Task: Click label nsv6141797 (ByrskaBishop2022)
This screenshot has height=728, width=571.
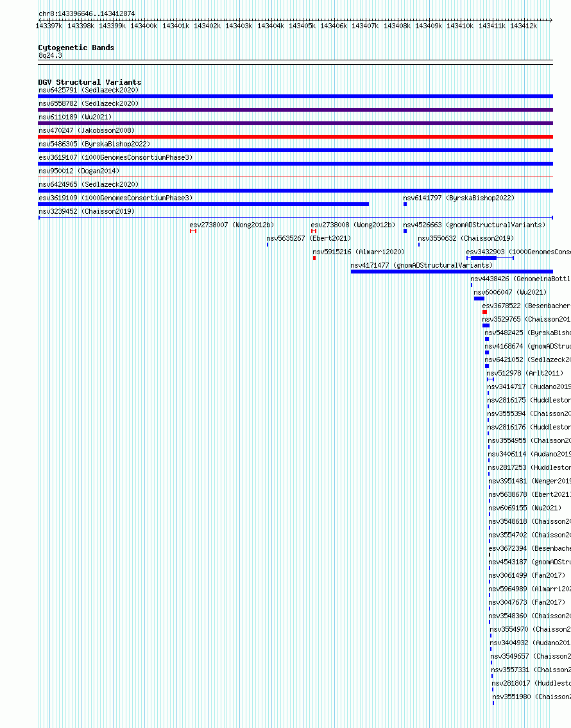Action: click(459, 198)
